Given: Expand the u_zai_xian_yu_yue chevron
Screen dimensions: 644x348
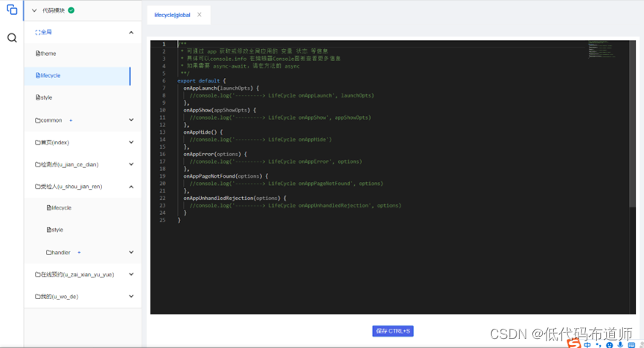Looking at the screenshot, I should pyautogui.click(x=131, y=274).
